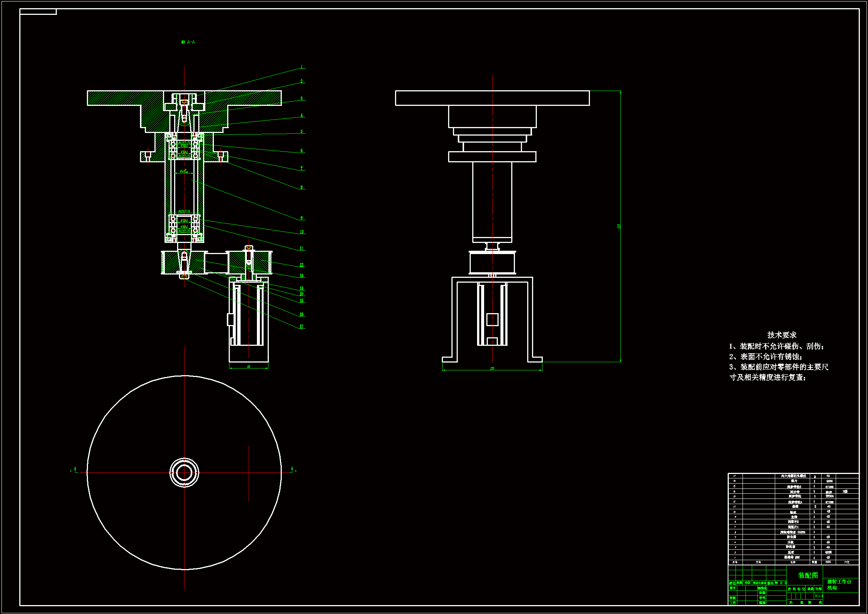Select the 1:1.5 scale value cell

[819, 596]
